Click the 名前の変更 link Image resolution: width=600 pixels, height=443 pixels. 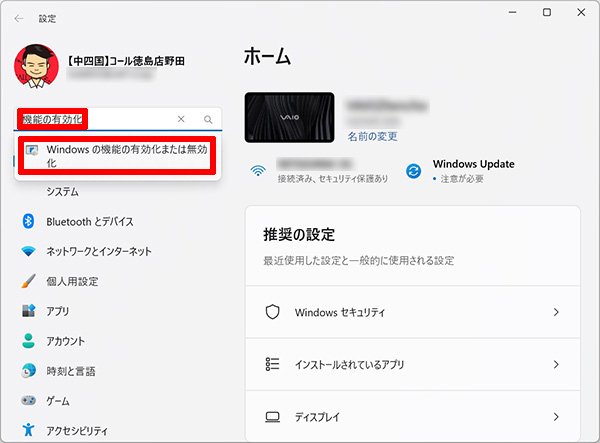[x=372, y=136]
